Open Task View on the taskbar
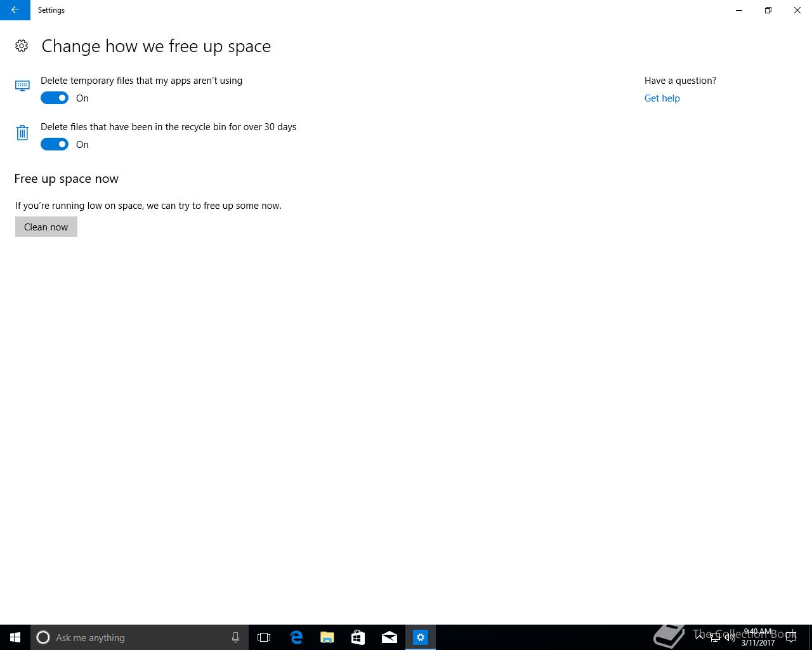The height and width of the screenshot is (650, 812). [x=264, y=637]
